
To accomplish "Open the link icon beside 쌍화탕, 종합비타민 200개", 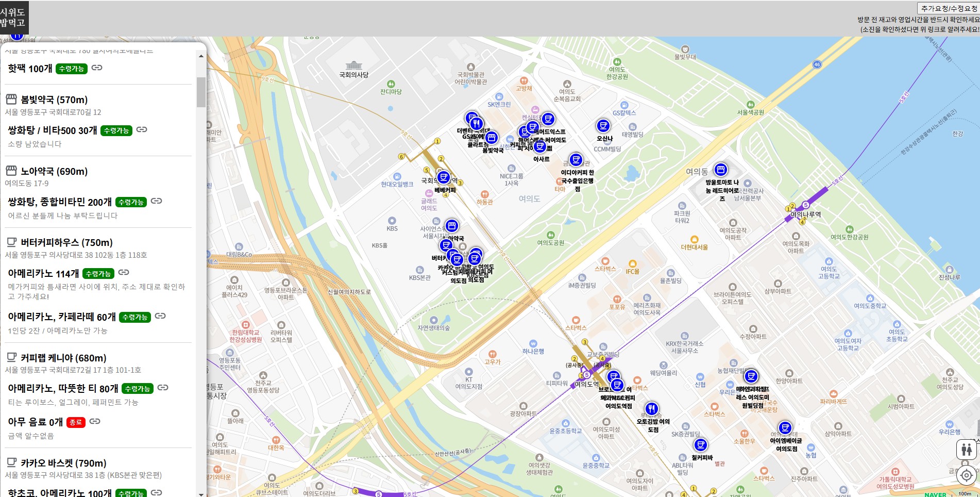I will pyautogui.click(x=157, y=201).
